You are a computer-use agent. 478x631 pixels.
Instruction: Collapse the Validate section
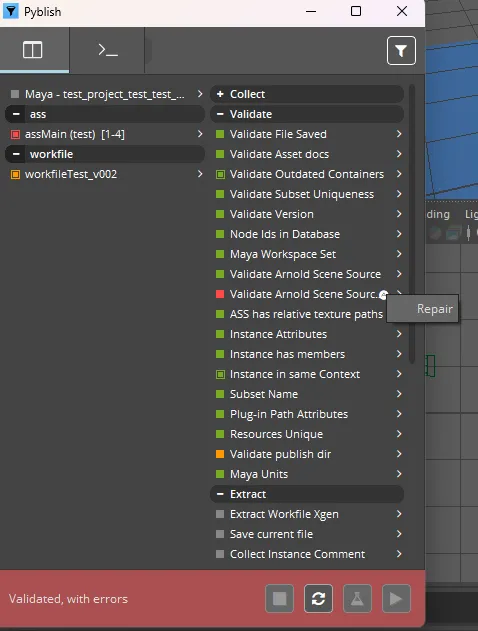click(x=220, y=114)
